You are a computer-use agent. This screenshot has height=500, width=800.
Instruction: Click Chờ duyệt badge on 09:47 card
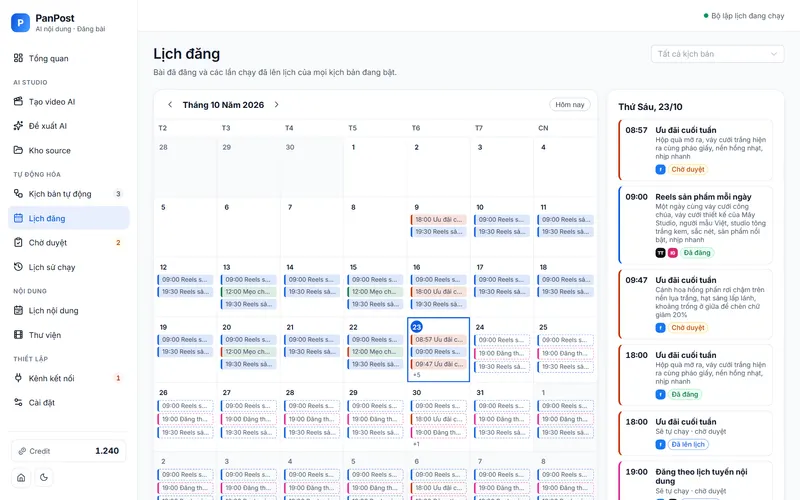coord(688,328)
